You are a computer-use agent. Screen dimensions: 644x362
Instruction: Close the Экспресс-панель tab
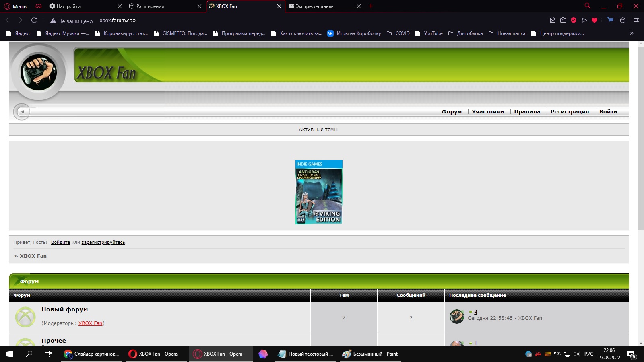coord(359,6)
